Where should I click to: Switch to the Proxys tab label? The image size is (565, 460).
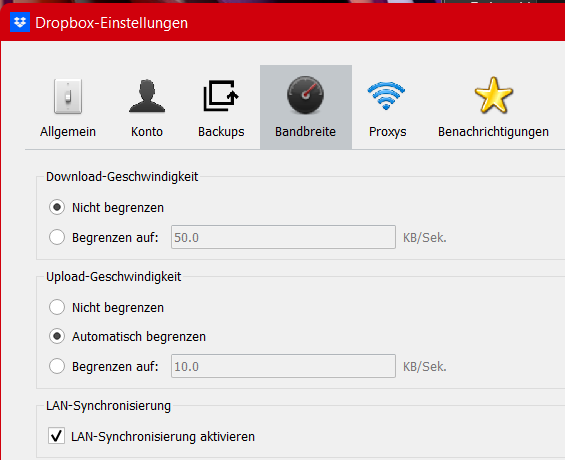[x=387, y=132]
